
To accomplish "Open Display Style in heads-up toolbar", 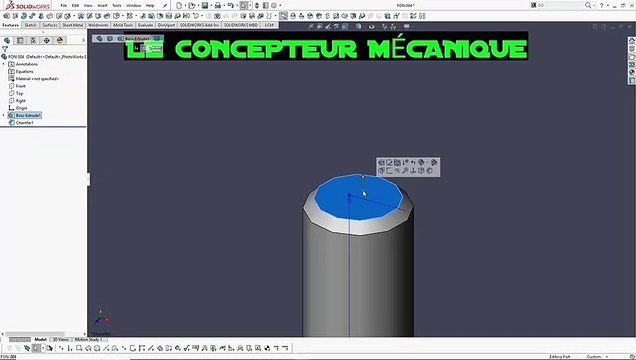I will pos(359,26).
